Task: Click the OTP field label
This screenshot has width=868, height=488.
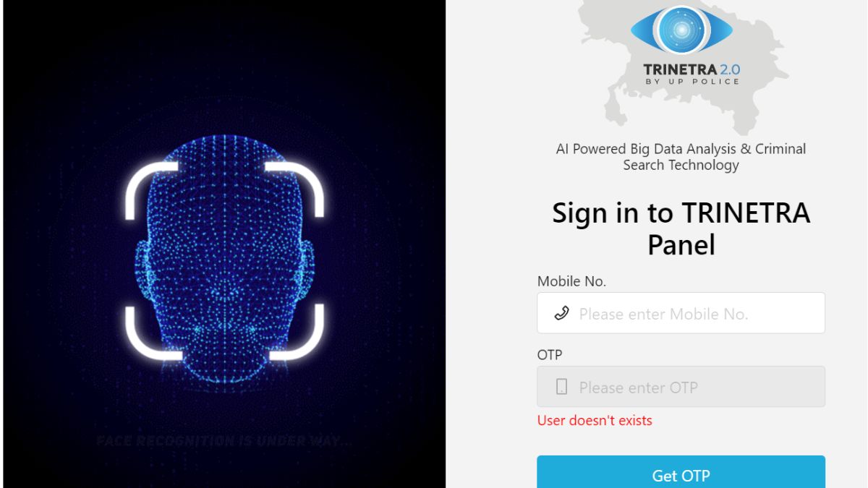Action: (x=550, y=355)
